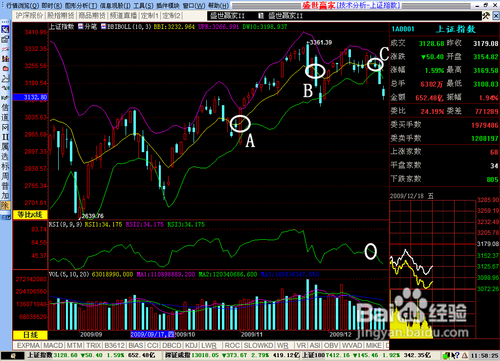This screenshot has width=500, height=361.
Task: Switch to the 频道直播 tab
Action: [124, 16]
